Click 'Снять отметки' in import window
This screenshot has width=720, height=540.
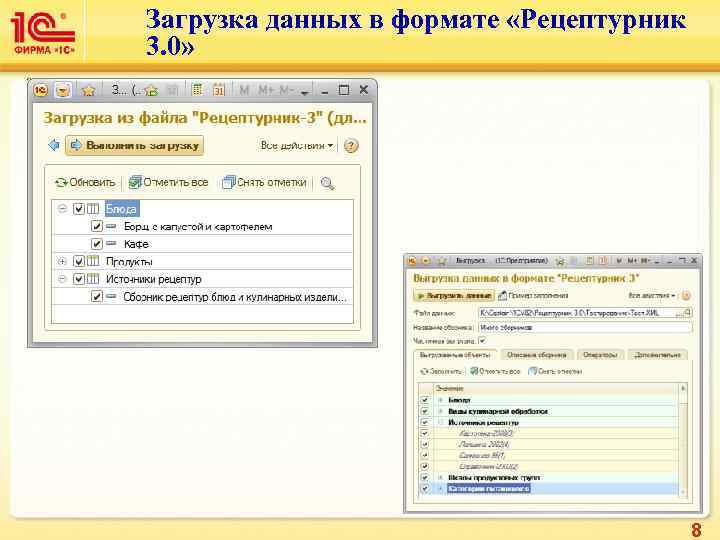tap(264, 182)
